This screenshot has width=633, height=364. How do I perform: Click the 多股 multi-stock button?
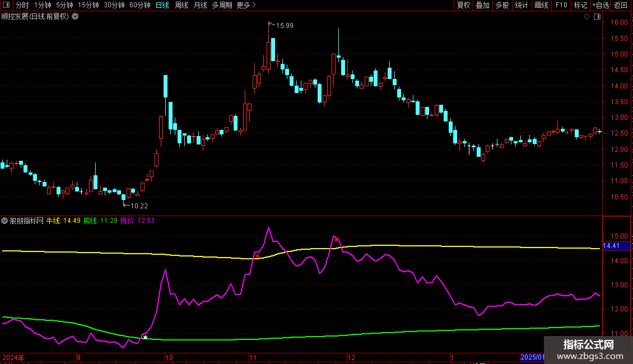click(x=502, y=5)
